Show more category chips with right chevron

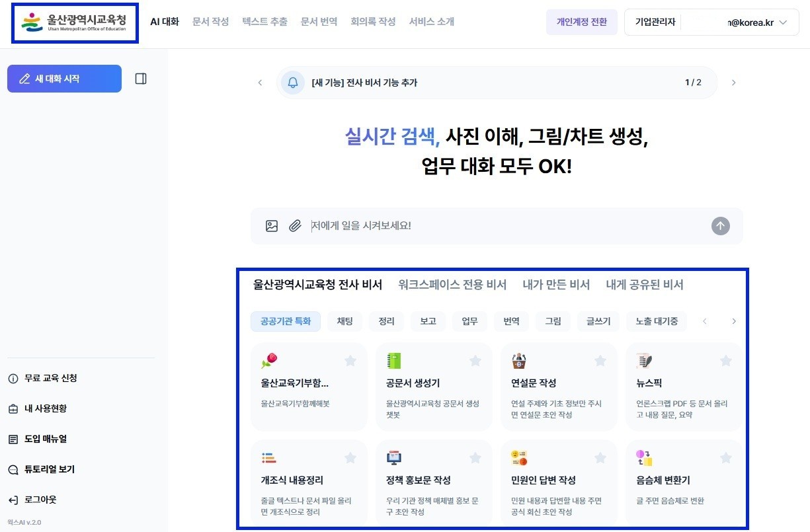[x=733, y=322]
